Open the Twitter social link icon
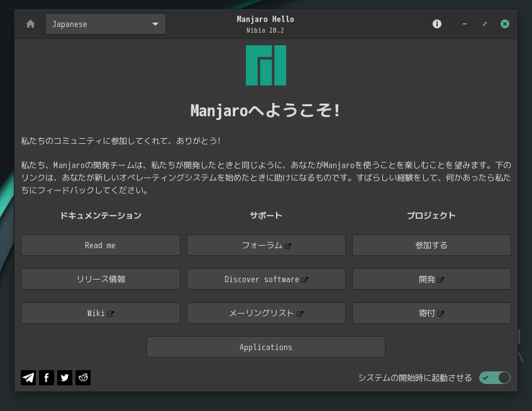 pos(65,378)
